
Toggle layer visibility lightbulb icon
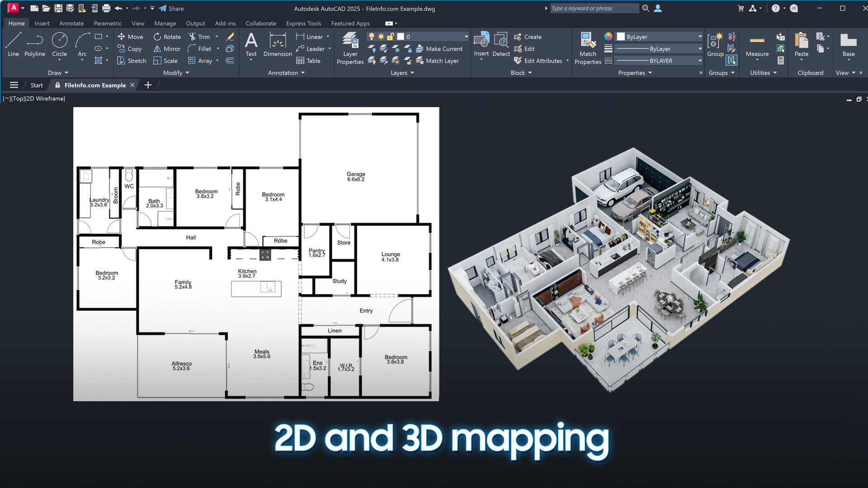click(372, 36)
